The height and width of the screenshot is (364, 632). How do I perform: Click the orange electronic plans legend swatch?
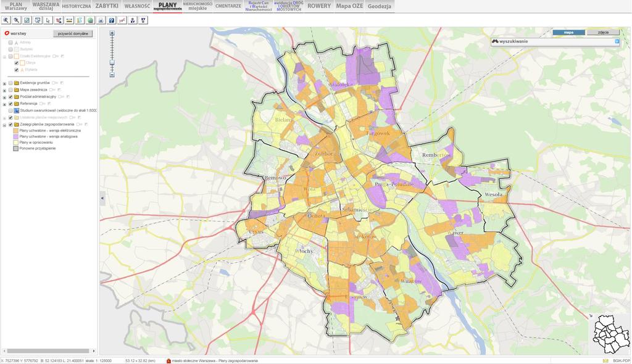point(15,131)
